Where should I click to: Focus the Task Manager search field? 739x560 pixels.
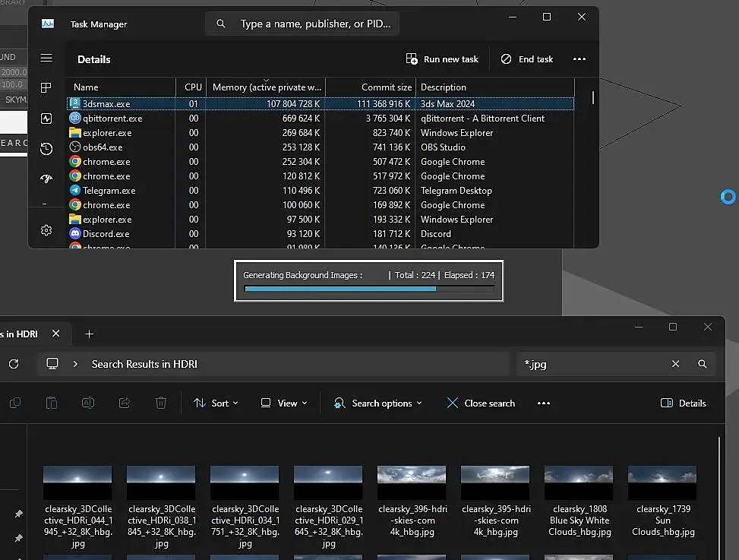(x=302, y=24)
